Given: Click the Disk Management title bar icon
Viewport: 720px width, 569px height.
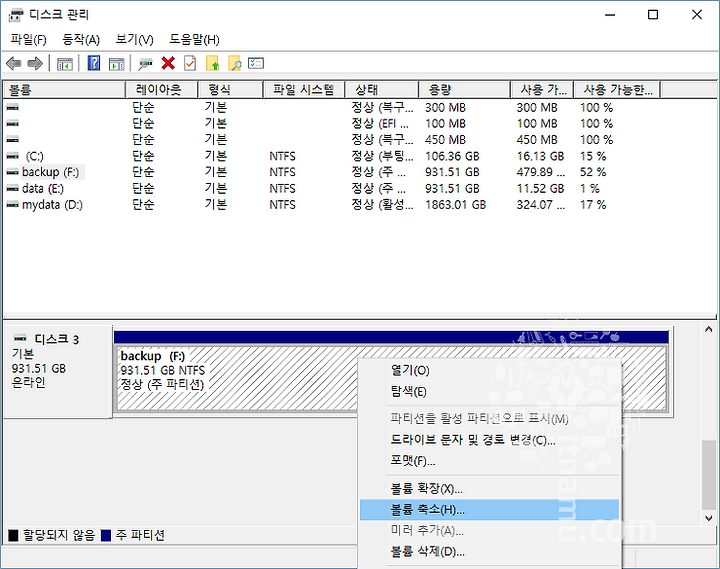Looking at the screenshot, I should point(15,15).
